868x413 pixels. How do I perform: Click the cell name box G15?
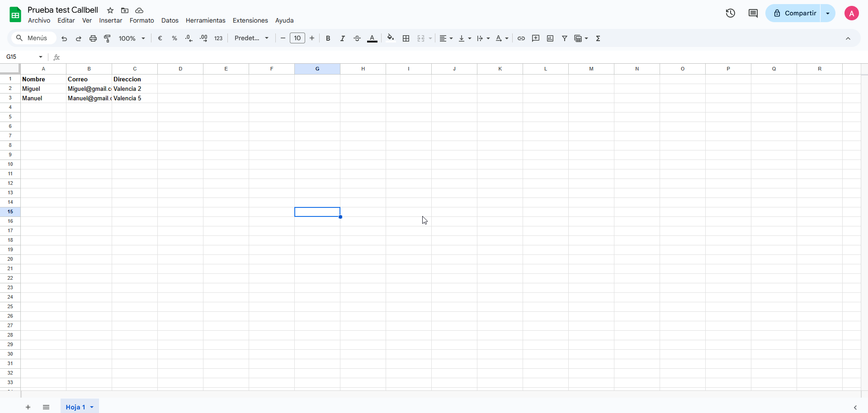[x=24, y=57]
